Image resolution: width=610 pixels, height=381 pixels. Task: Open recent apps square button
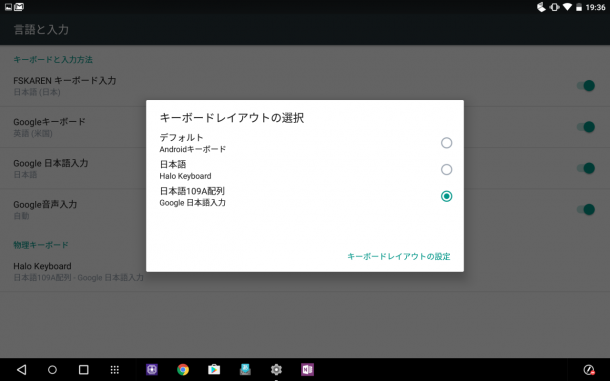[x=83, y=370]
